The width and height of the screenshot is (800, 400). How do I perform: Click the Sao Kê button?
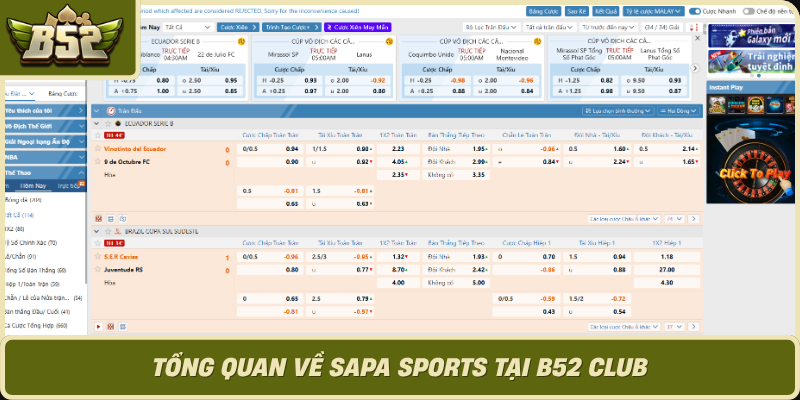[x=577, y=11]
